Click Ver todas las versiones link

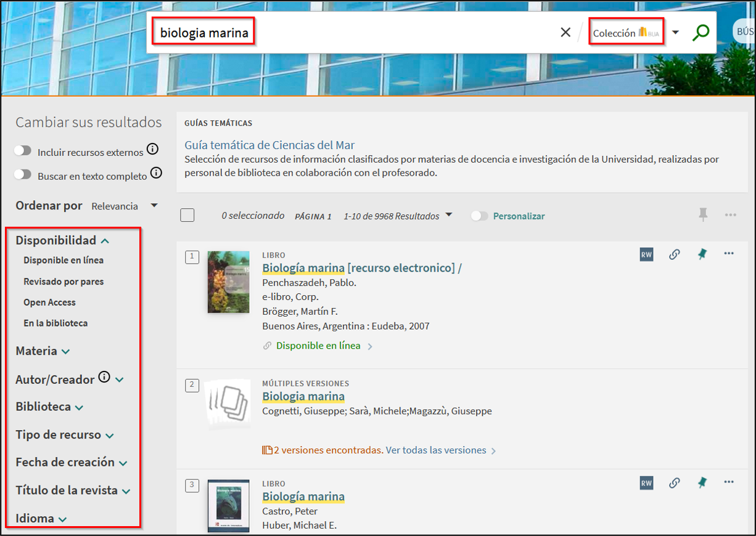(435, 450)
